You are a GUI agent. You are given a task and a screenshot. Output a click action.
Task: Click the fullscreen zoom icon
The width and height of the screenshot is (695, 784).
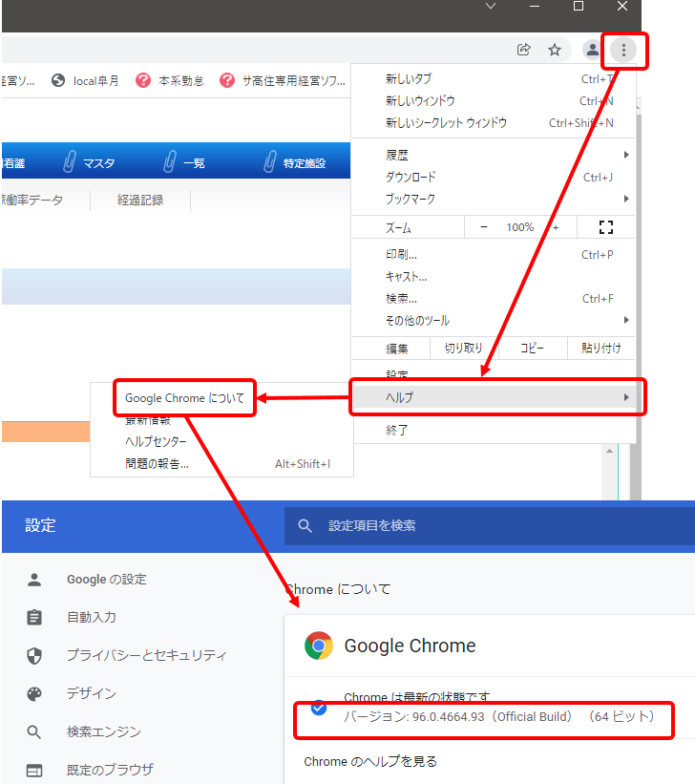tap(605, 227)
